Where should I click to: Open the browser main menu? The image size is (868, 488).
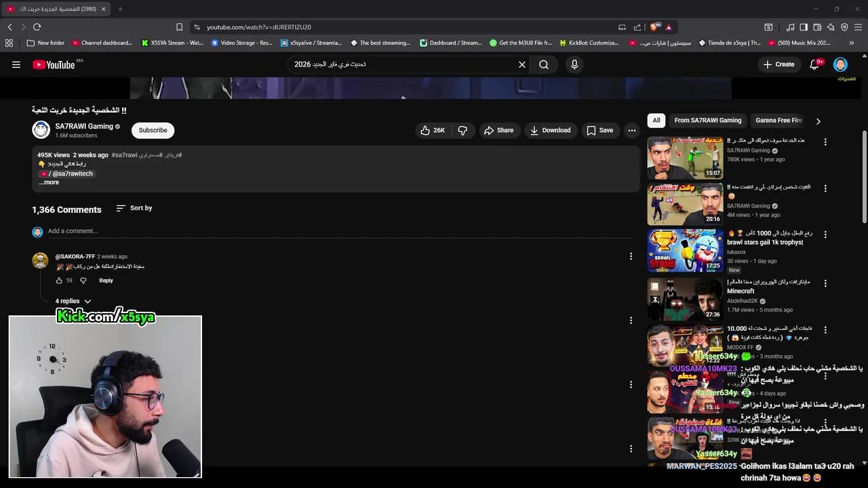tap(859, 27)
